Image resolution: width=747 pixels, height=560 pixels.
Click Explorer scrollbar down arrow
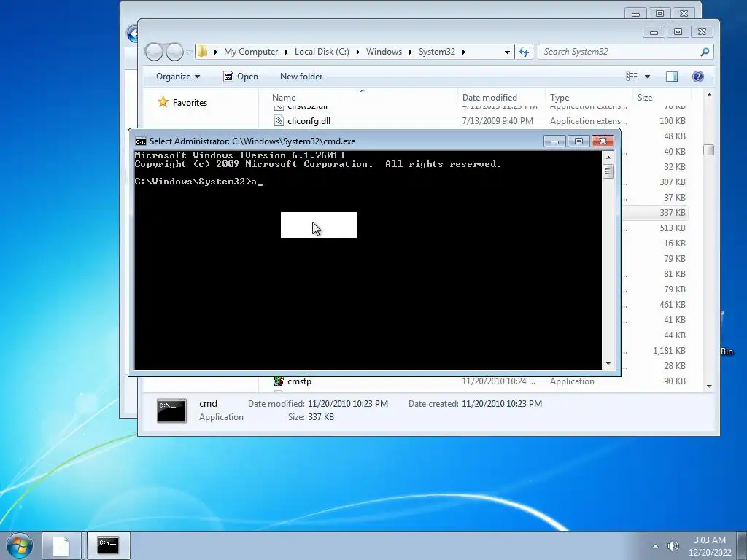(x=709, y=386)
